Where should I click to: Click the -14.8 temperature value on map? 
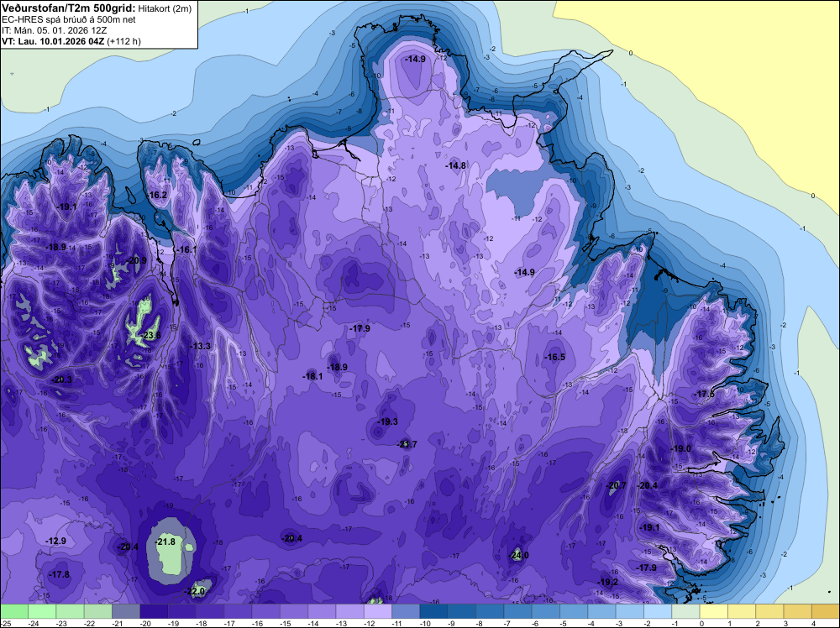[x=456, y=166]
